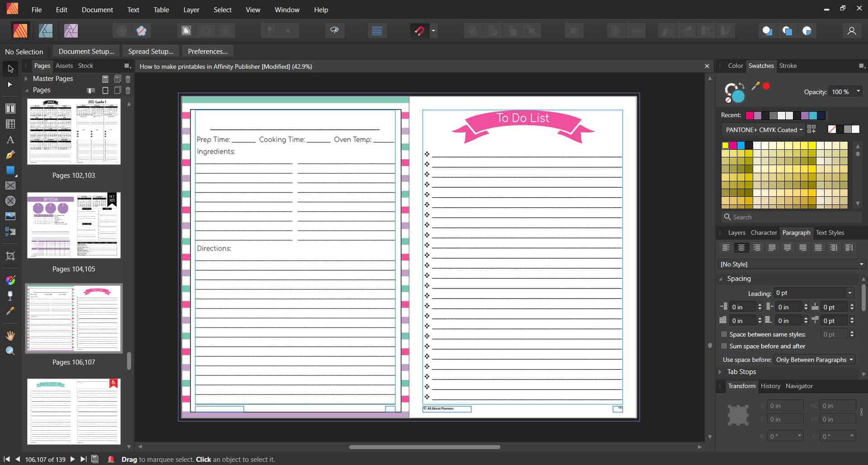Open the PANTONE+ CMYK Coated palette dropdown
The width and height of the screenshot is (868, 465).
click(x=764, y=130)
